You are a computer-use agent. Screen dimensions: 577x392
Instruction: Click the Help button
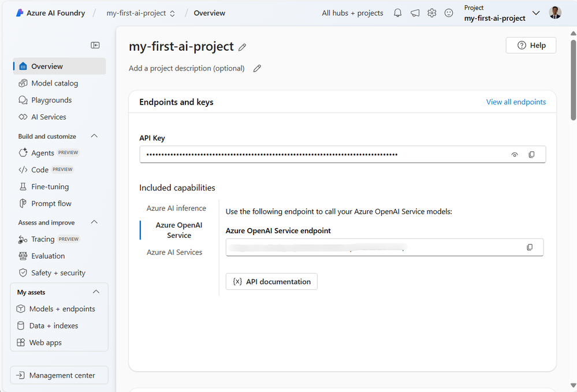[531, 45]
